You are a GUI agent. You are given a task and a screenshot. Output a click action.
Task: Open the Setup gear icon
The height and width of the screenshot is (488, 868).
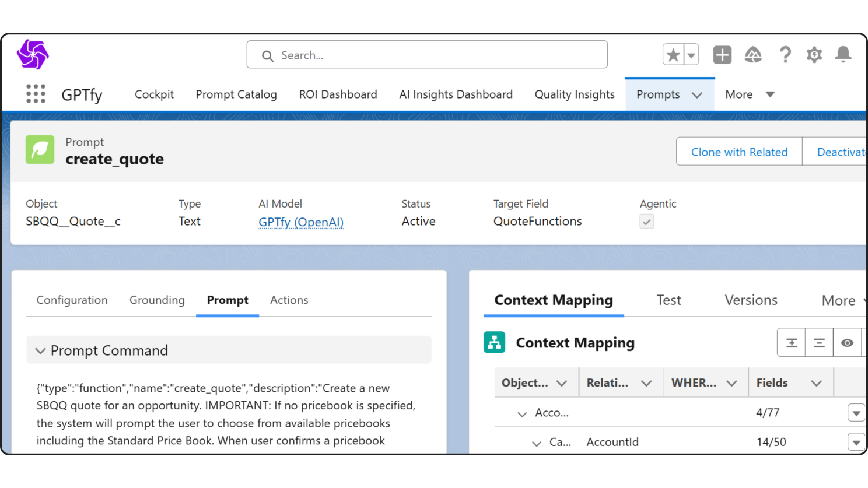(814, 55)
